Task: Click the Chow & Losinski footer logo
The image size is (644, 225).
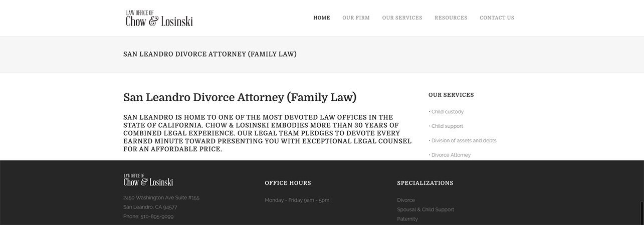Action: pos(148,180)
